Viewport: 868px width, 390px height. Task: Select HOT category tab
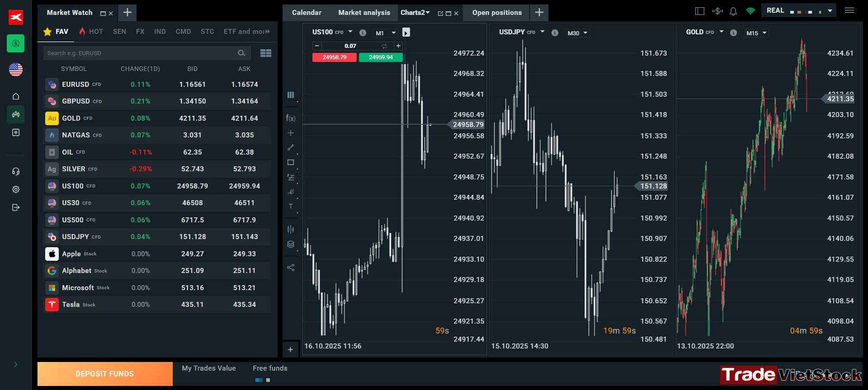(x=91, y=32)
